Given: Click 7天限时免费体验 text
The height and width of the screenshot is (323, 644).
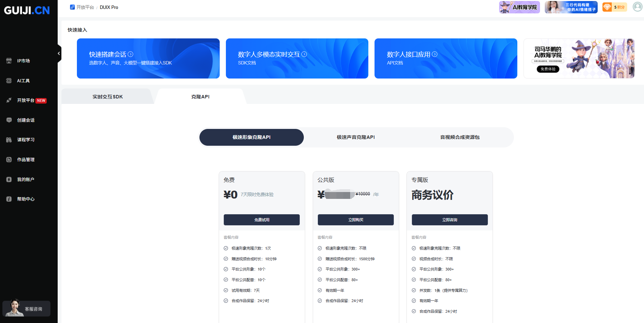Looking at the screenshot, I should tap(257, 194).
